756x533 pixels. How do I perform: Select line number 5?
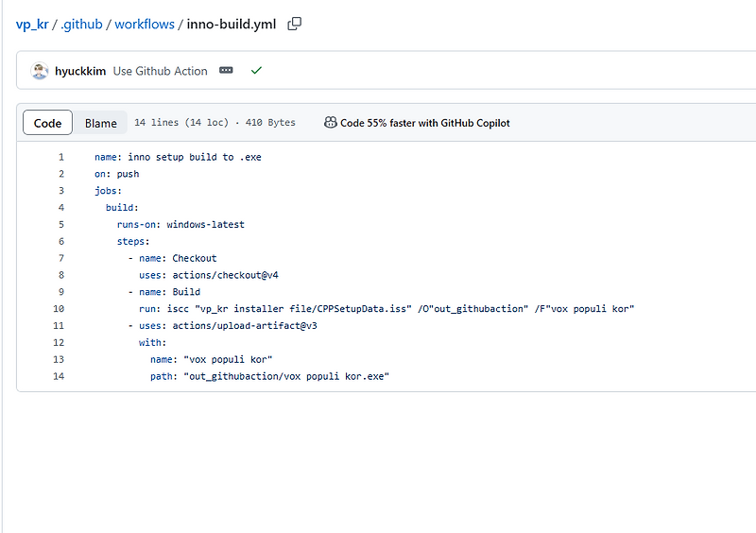tap(61, 225)
